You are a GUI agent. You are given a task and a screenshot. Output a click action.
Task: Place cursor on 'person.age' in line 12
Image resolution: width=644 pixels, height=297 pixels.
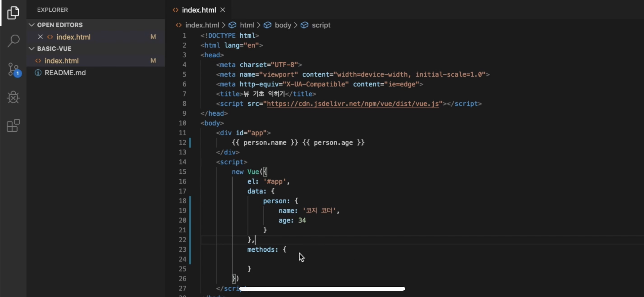point(333,143)
